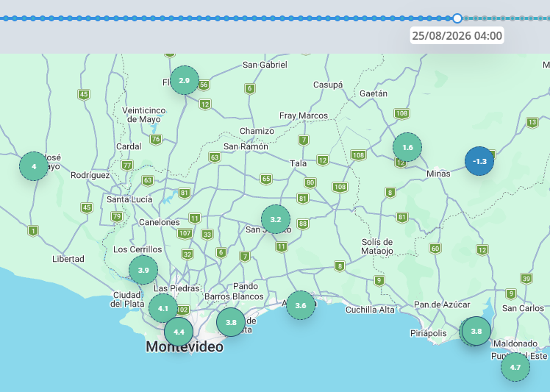
Task: Click the Tala town label
Action: tap(298, 163)
